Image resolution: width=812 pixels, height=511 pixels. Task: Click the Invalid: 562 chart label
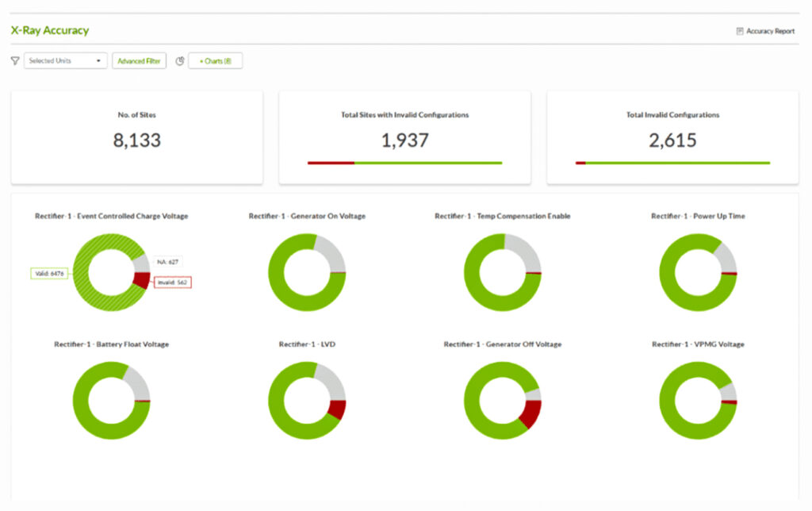coord(172,282)
